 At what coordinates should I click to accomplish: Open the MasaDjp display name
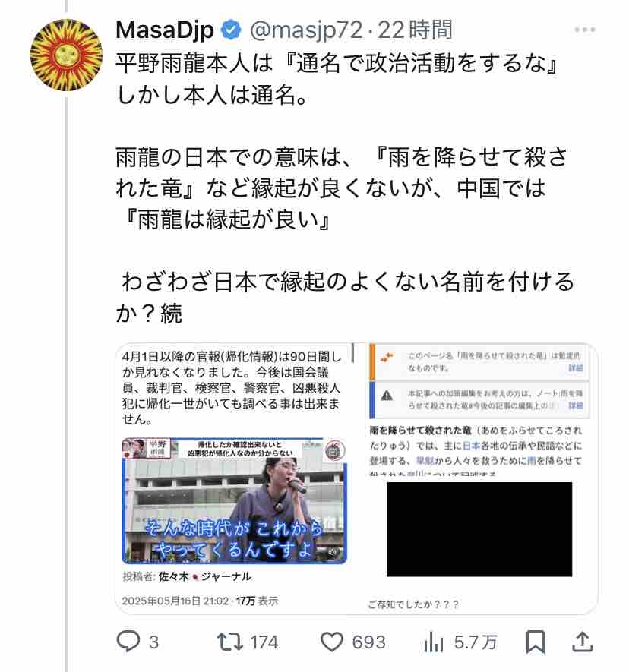(165, 30)
